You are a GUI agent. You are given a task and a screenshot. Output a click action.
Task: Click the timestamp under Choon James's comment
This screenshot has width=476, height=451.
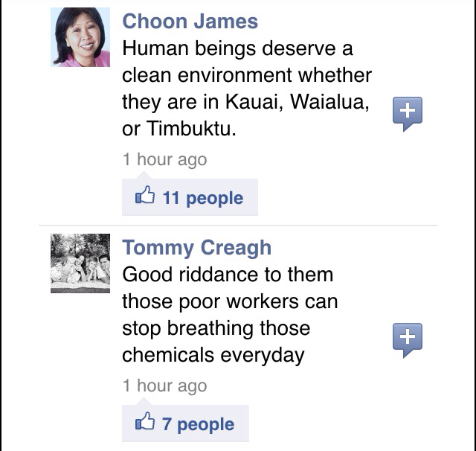pyautogui.click(x=164, y=159)
